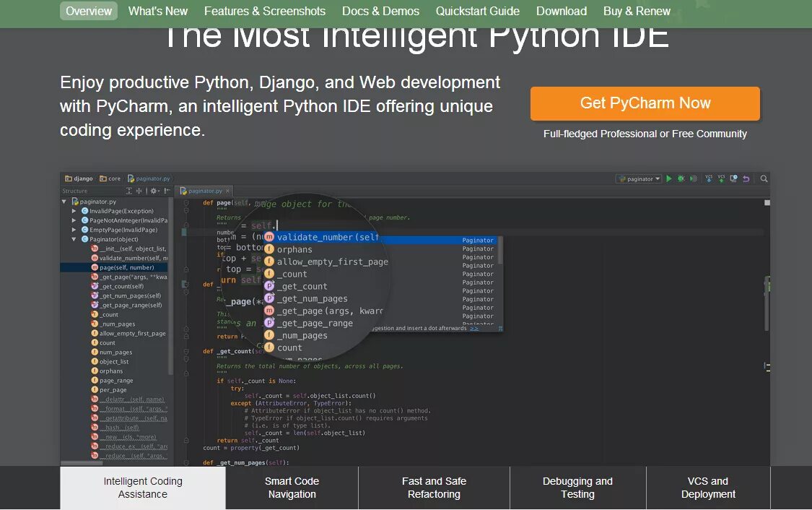This screenshot has height=510, width=812.
Task: Click the analysis status square at editor top-right
Action: [767, 203]
